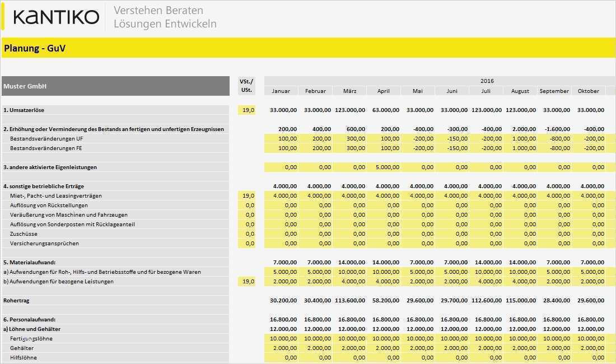Click the Januar column header

[281, 91]
